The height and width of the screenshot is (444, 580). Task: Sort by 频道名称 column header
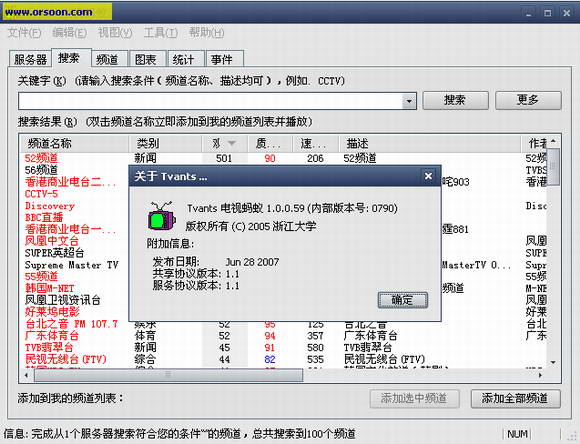click(x=74, y=143)
